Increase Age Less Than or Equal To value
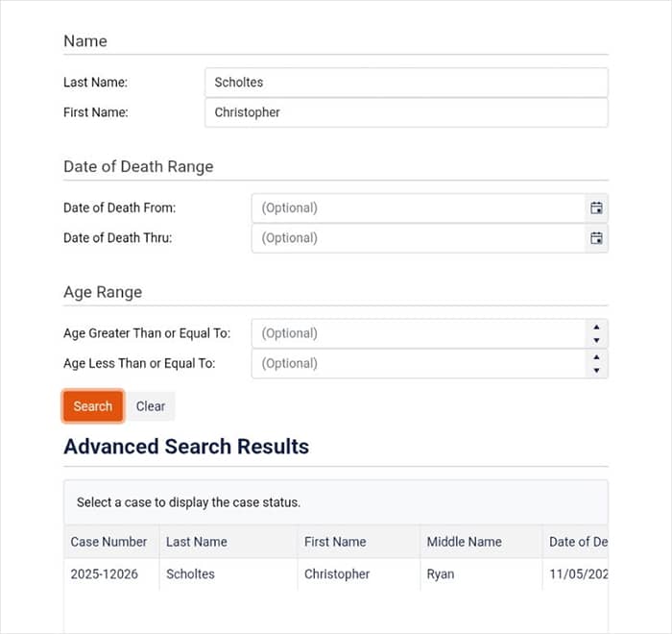Screen dimensions: 672x634 click(596, 357)
